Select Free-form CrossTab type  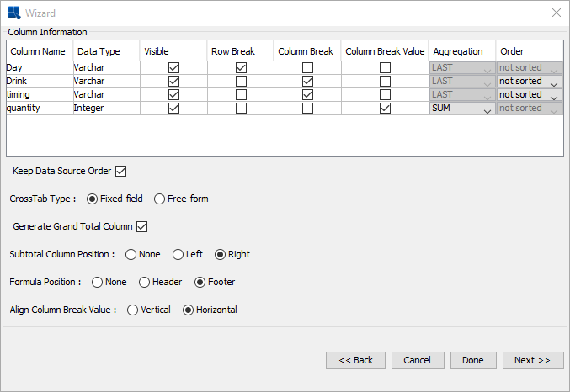[159, 199]
